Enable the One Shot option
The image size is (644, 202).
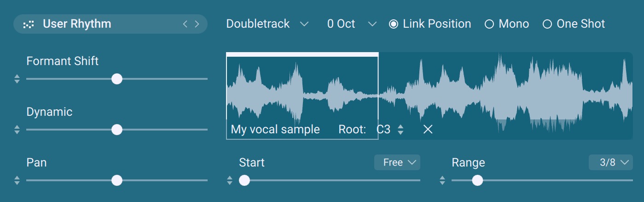547,24
